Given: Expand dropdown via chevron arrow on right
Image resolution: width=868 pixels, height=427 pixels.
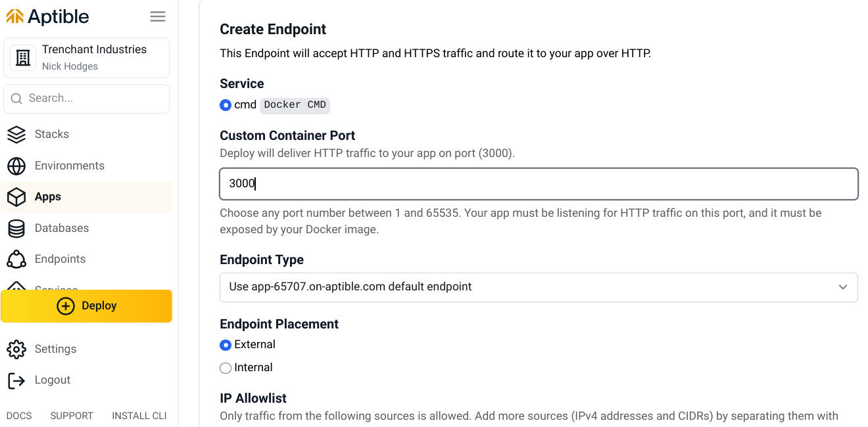Looking at the screenshot, I should (843, 287).
